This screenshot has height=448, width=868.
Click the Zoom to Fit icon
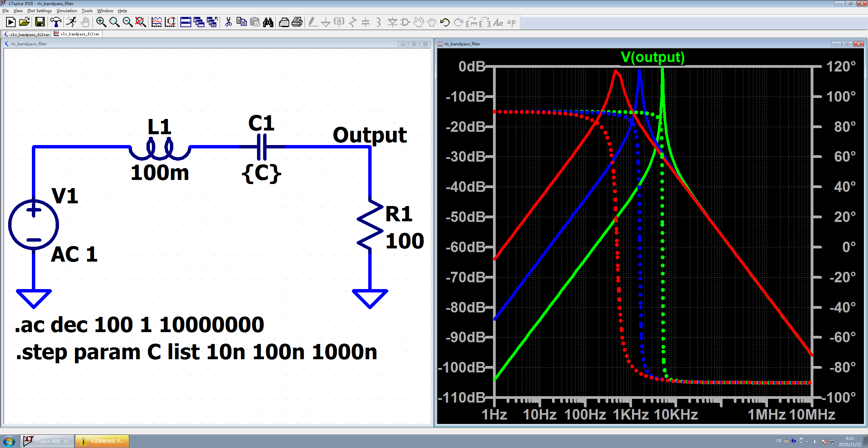[x=140, y=22]
